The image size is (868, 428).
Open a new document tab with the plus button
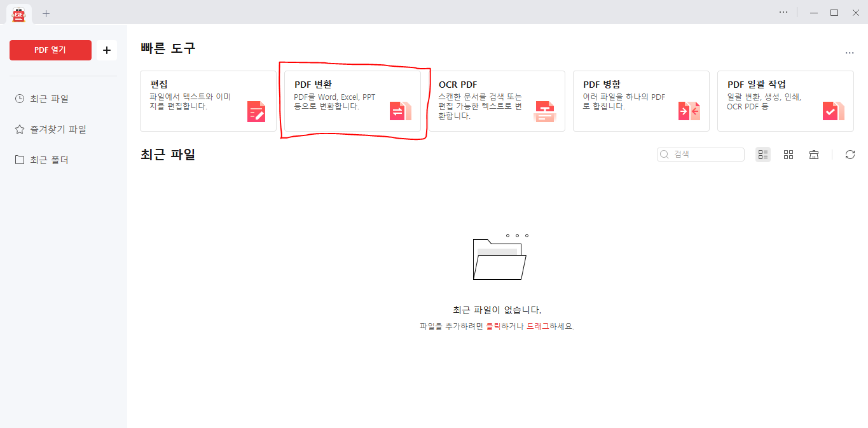(46, 13)
